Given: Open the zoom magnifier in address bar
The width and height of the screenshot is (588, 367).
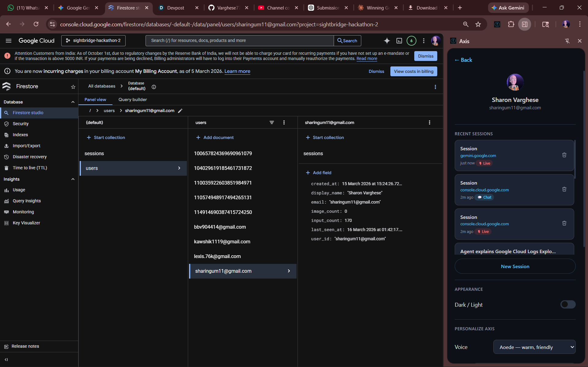Looking at the screenshot, I should point(466,24).
